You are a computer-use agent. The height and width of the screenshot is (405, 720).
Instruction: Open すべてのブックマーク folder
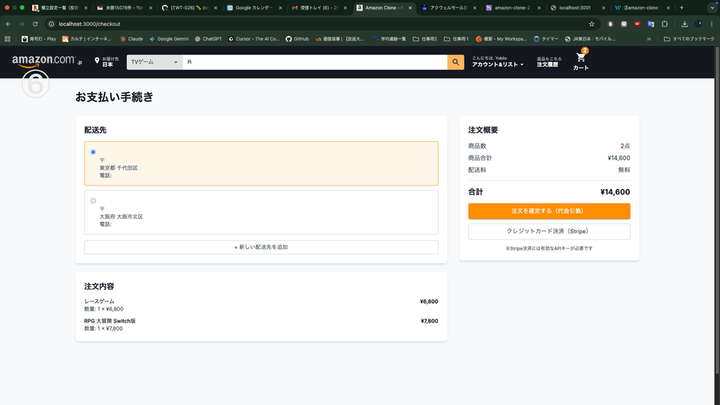point(689,39)
